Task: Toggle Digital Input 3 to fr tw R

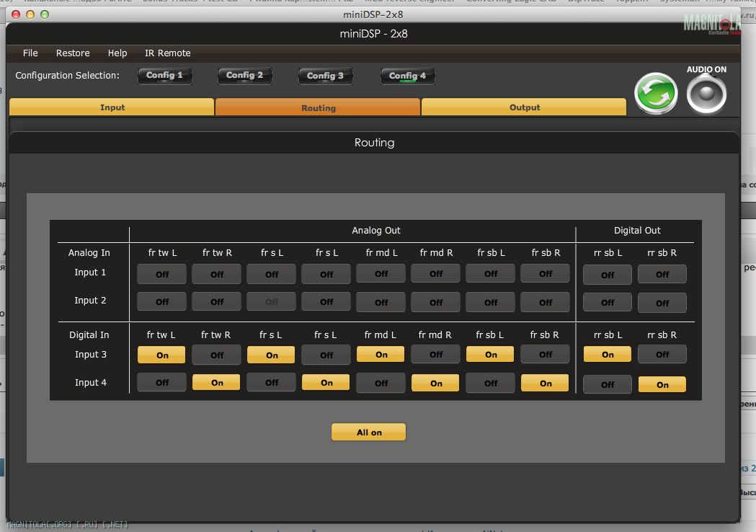Action: click(x=216, y=355)
